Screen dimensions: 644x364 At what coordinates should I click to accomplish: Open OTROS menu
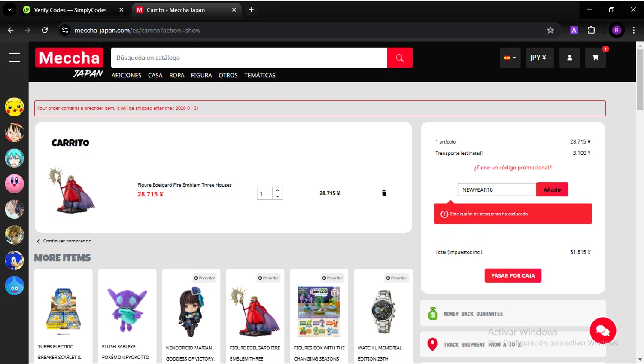(x=228, y=75)
